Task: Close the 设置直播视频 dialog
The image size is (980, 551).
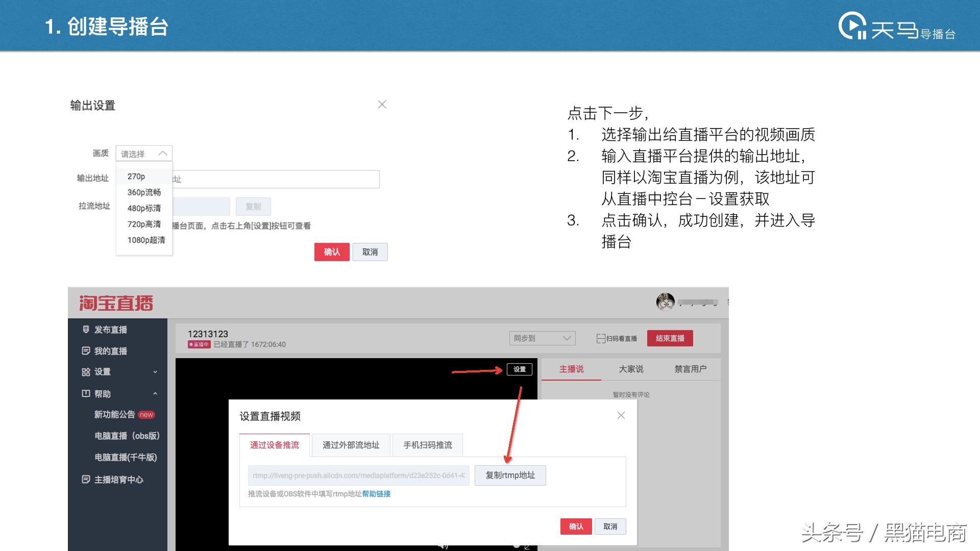Action: (x=621, y=415)
